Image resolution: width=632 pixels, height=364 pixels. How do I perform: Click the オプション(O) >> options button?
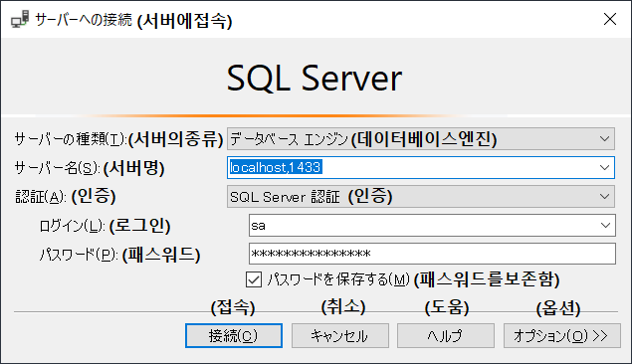562,336
